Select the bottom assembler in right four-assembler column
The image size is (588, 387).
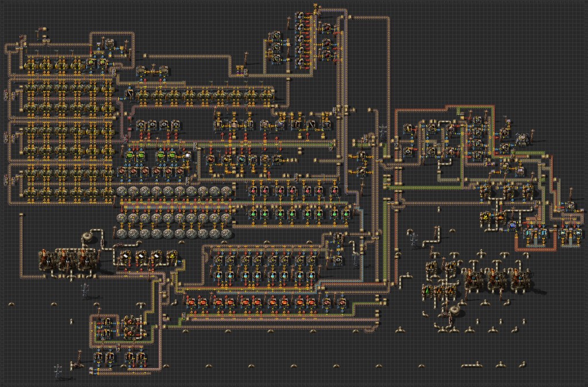[477, 155]
